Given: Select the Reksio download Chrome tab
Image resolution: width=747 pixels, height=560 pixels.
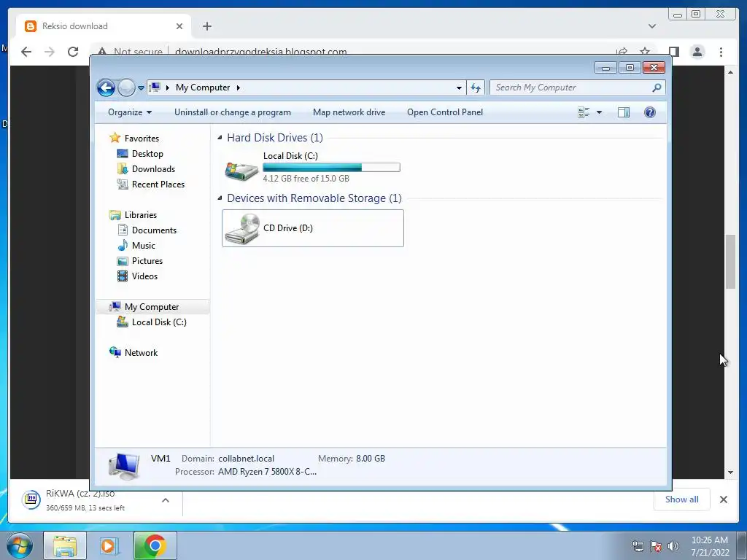Looking at the screenshot, I should [104, 26].
